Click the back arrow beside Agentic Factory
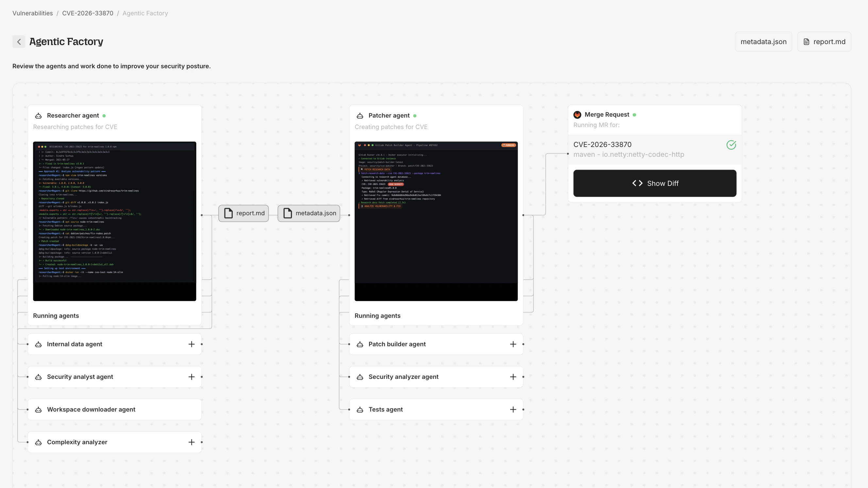Viewport: 868px width, 488px height. click(19, 42)
